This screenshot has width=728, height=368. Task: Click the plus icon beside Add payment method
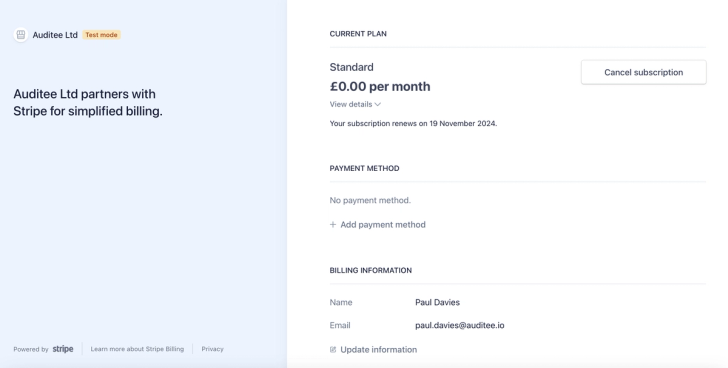[333, 225]
